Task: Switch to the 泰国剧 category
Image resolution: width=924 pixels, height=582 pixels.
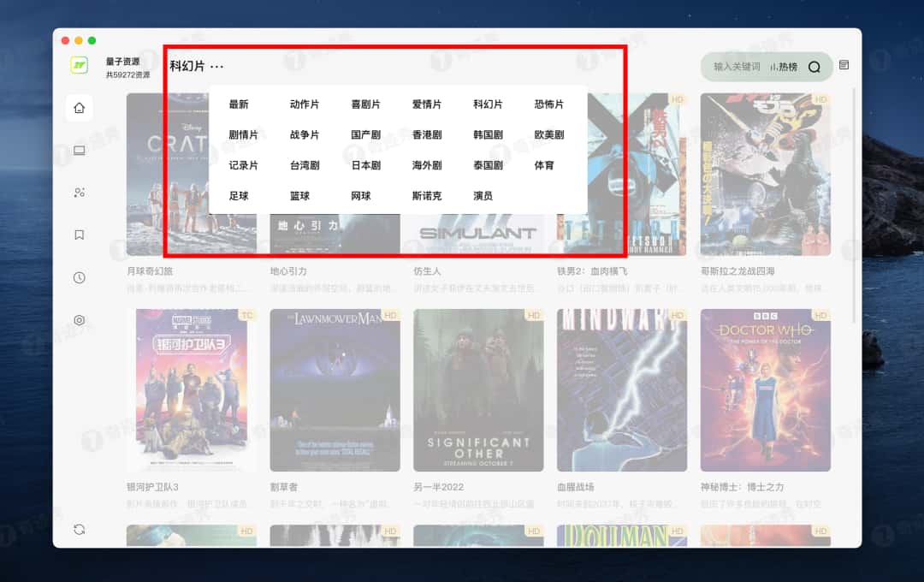Action: (x=488, y=166)
